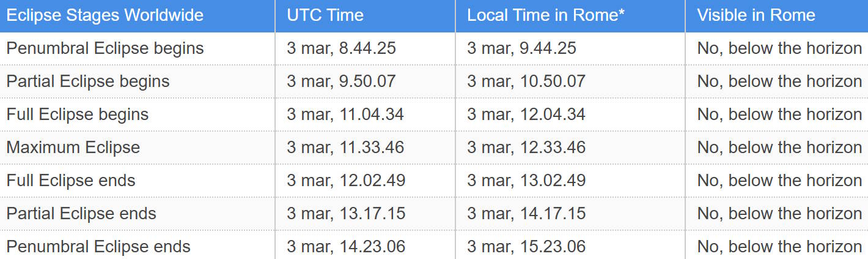868x259 pixels.
Task: Select the Partial Eclipse ends row label
Action: pos(81,214)
